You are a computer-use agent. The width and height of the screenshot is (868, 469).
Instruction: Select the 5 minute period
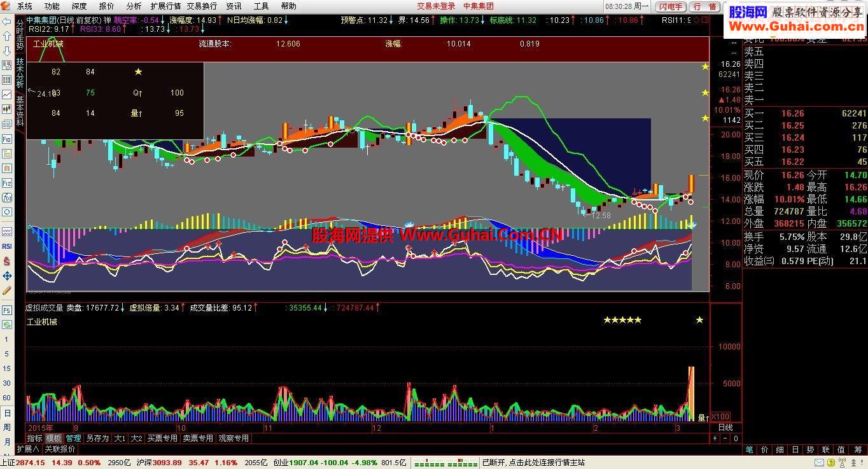[x=7, y=354]
